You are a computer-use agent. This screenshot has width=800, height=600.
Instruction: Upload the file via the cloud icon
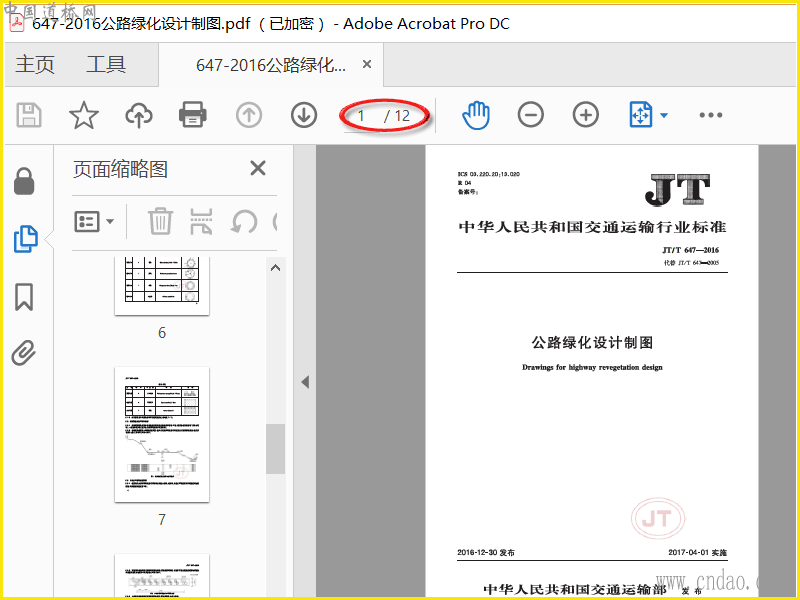pos(139,115)
